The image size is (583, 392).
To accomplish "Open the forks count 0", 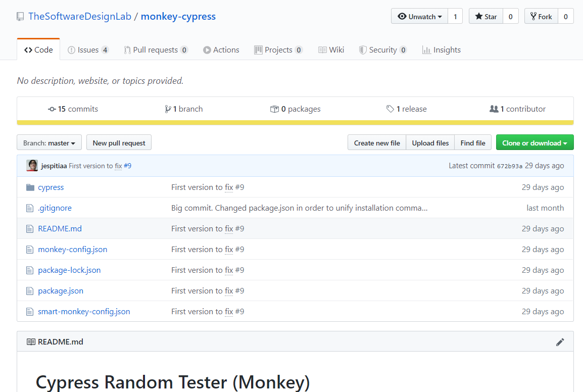I will pos(565,16).
